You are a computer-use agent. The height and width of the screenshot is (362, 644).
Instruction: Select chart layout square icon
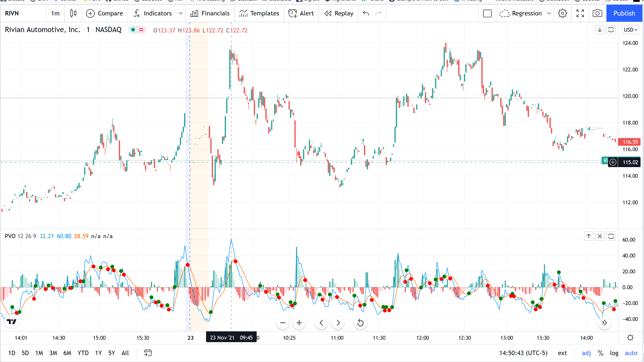[x=487, y=13]
